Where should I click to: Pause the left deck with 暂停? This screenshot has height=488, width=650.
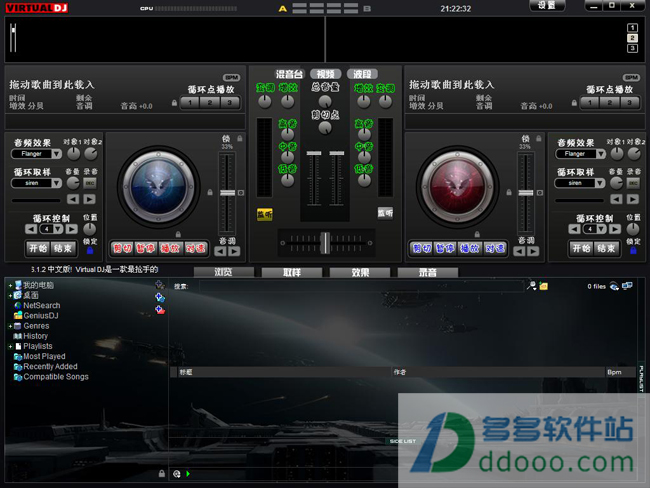pos(146,248)
